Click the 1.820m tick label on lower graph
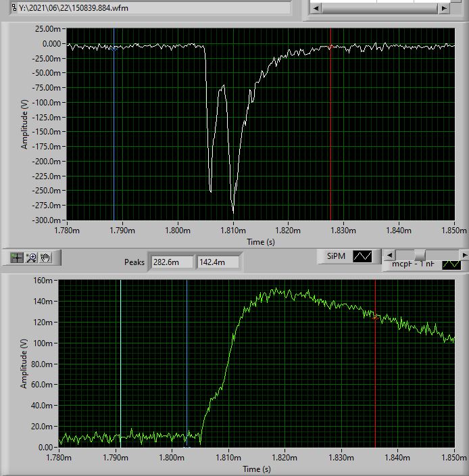Image resolution: width=469 pixels, height=476 pixels. 285,457
